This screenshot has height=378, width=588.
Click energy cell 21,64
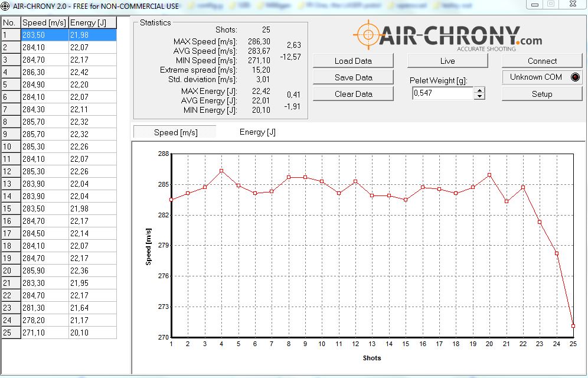click(x=93, y=308)
